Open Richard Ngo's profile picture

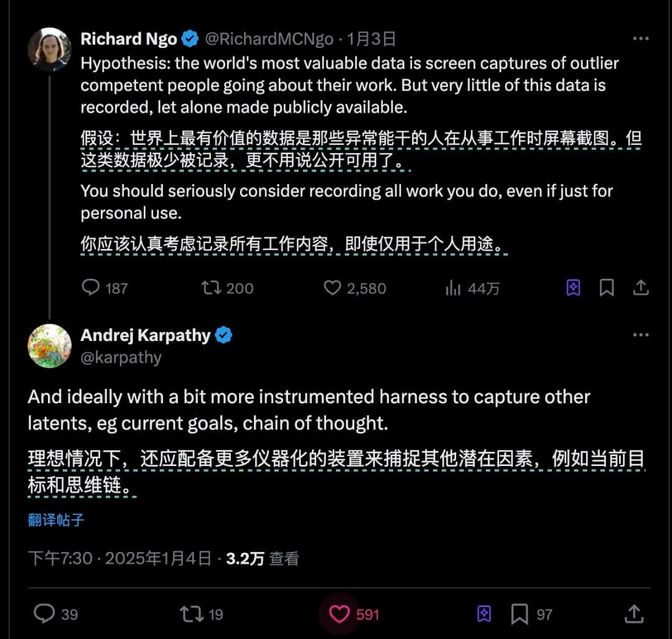pyautogui.click(x=49, y=49)
